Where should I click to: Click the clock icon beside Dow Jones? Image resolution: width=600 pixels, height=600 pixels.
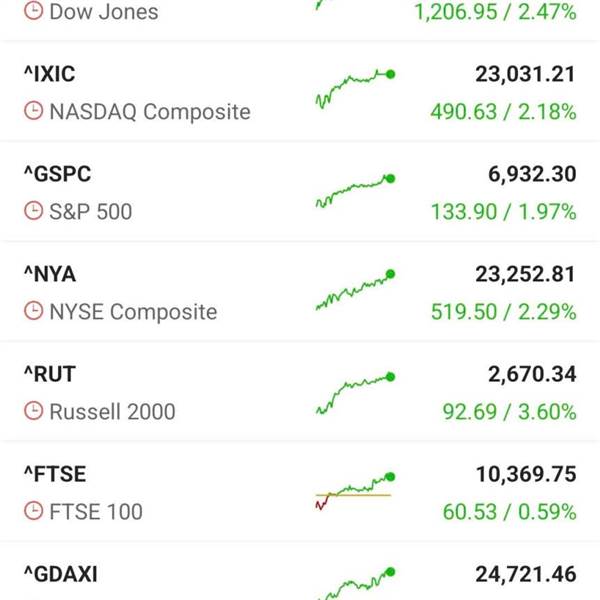pyautogui.click(x=34, y=12)
